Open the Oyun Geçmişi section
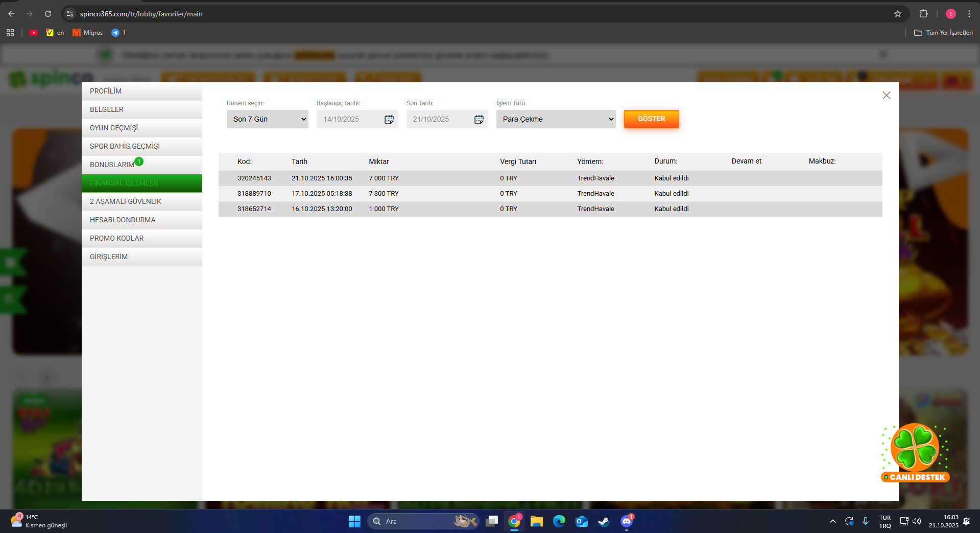980x533 pixels. click(x=114, y=128)
